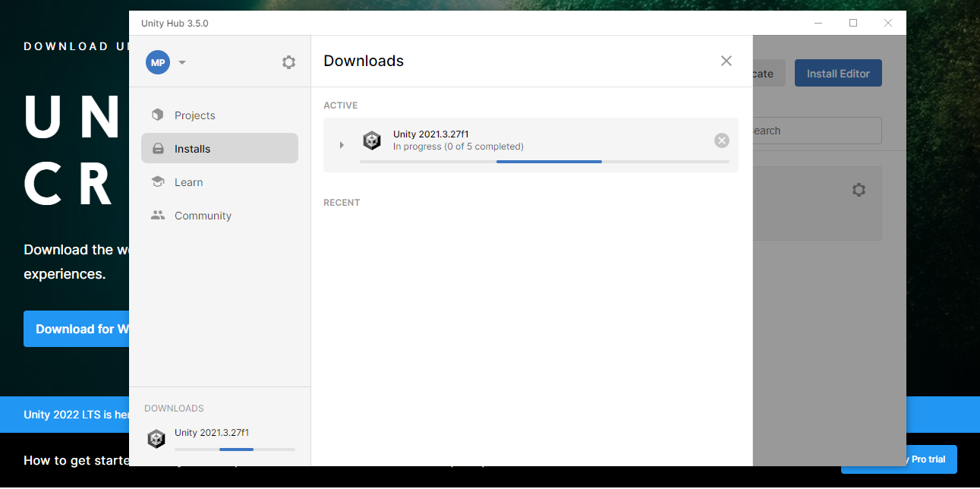This screenshot has width=980, height=489.
Task: Click the Installs drive icon
Action: 158,149
